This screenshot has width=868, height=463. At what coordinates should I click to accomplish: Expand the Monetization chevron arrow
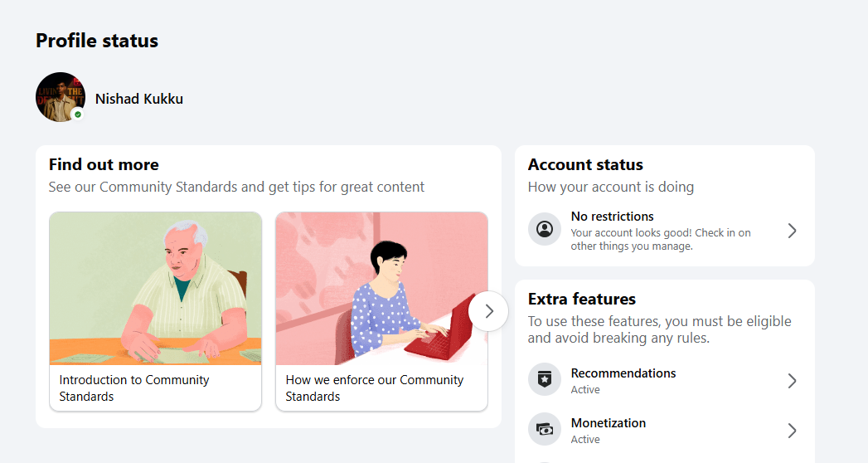(792, 431)
